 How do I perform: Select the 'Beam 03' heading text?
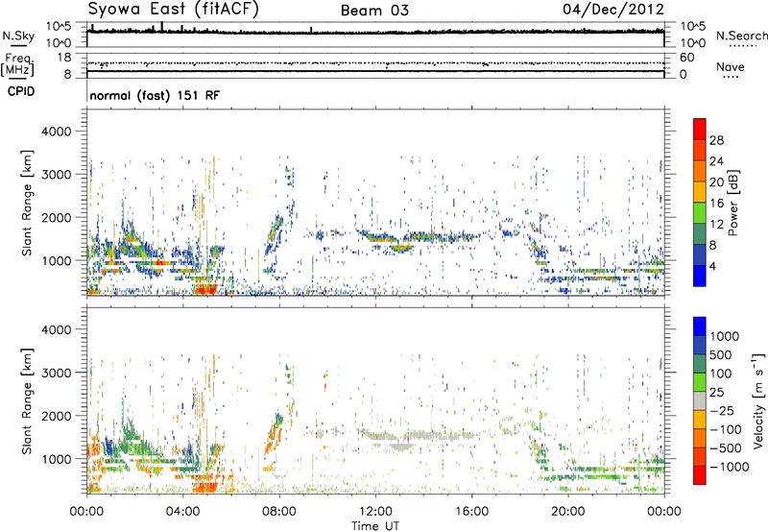click(374, 11)
